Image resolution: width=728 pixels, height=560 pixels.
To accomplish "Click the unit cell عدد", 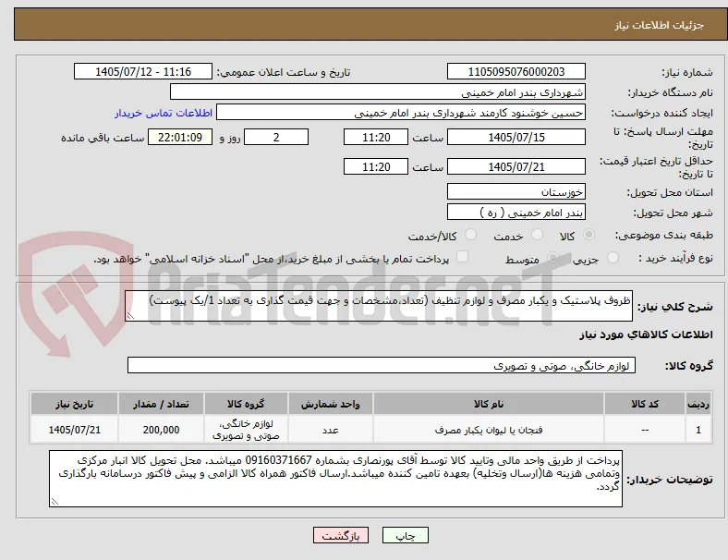I will click(330, 430).
